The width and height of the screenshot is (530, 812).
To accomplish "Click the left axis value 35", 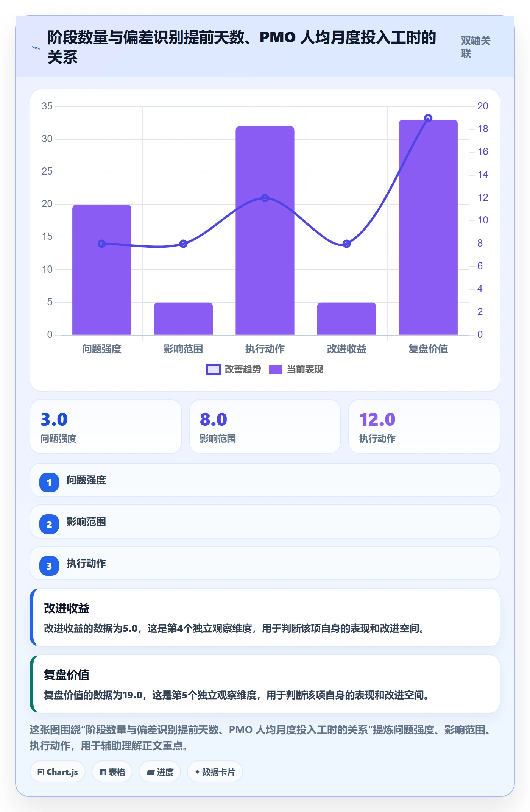I will coord(47,106).
